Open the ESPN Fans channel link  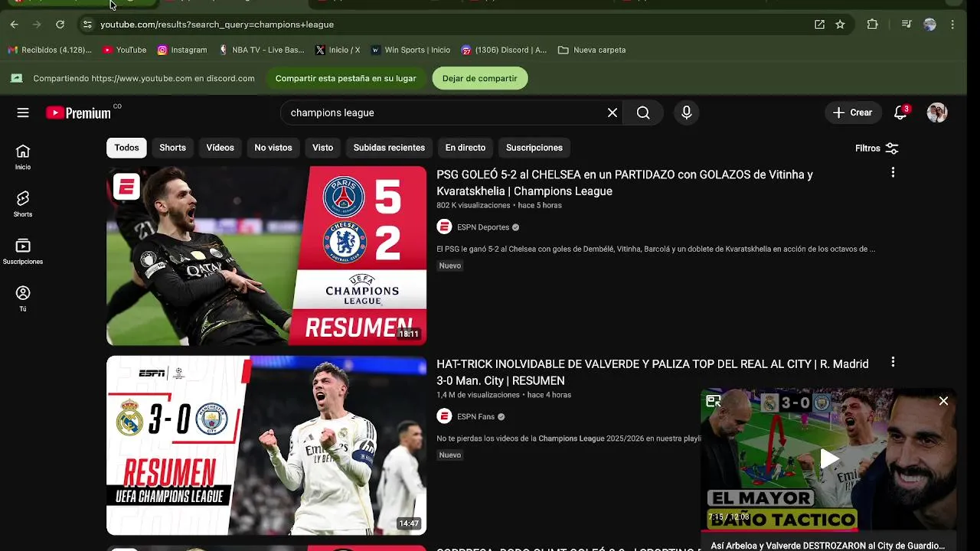coord(476,417)
